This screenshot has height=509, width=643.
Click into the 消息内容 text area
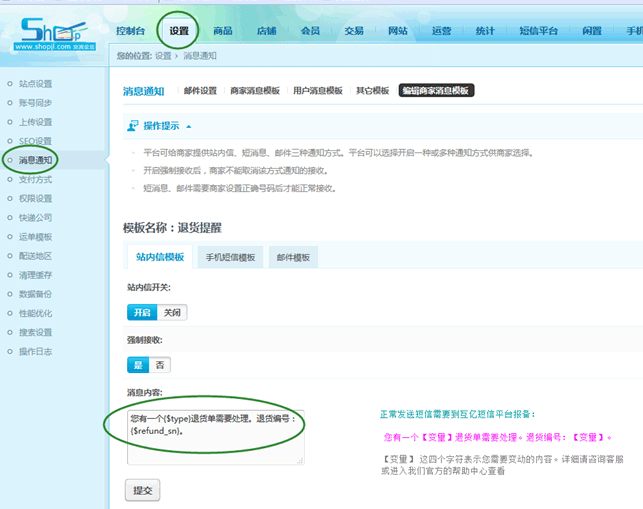pyautogui.click(x=215, y=436)
